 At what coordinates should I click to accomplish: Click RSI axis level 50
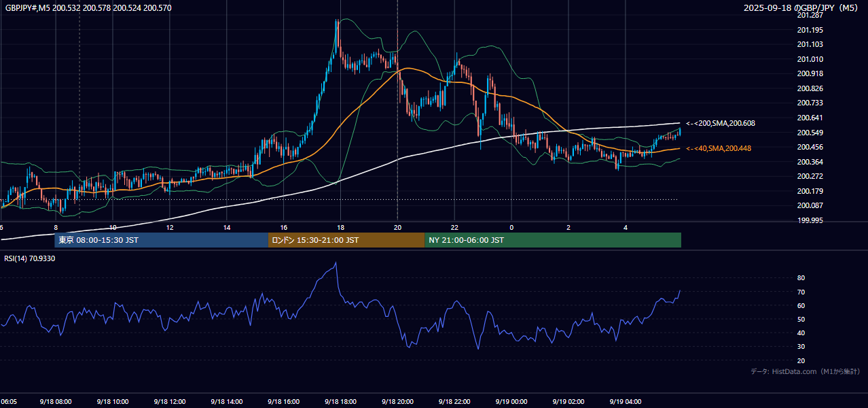pyautogui.click(x=801, y=319)
